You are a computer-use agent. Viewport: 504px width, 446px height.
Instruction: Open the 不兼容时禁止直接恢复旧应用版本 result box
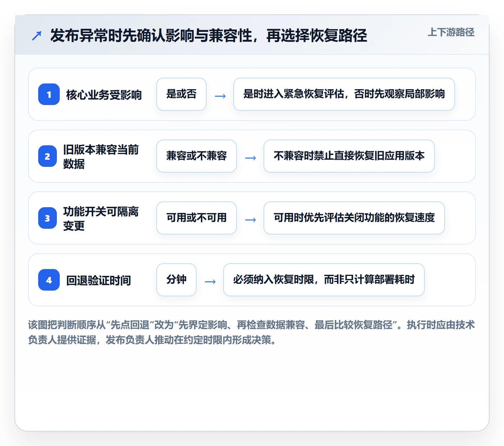[349, 156]
